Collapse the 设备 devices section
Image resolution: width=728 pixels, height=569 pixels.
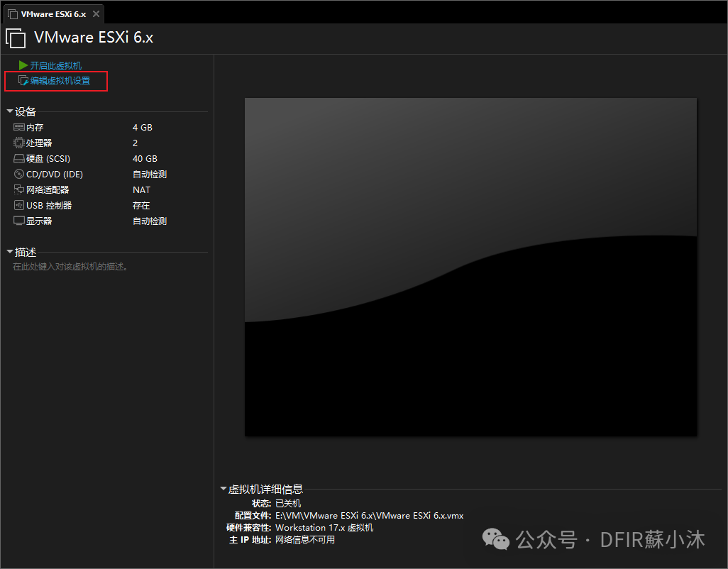click(10, 111)
